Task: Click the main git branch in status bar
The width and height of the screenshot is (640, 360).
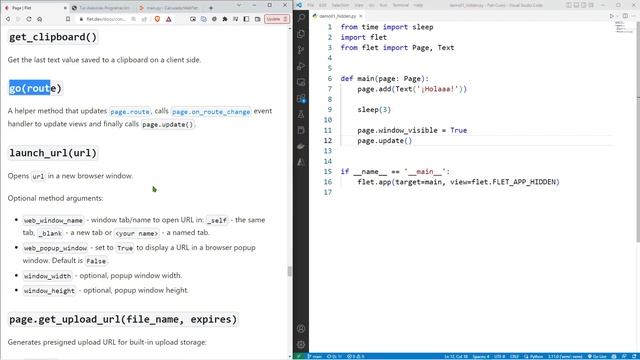Action: click(315, 356)
